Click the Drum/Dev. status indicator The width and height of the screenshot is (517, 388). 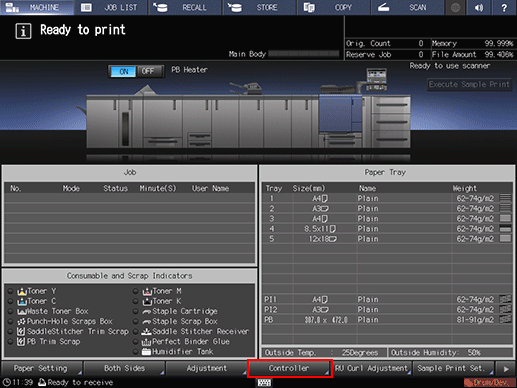pyautogui.click(x=490, y=382)
